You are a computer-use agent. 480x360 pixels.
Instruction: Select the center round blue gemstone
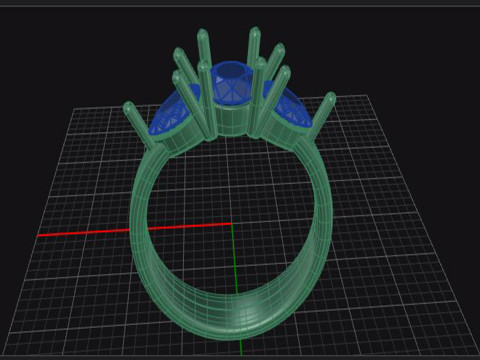(233, 82)
